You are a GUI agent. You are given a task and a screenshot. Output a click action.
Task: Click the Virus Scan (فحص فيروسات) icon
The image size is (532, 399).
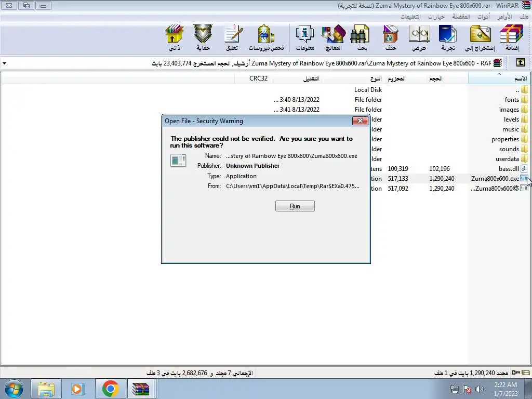pos(266,37)
